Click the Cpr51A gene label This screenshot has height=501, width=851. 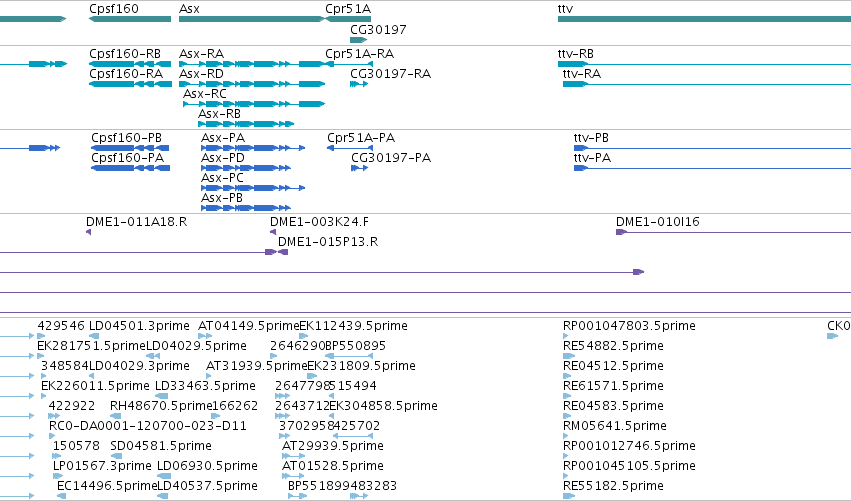[x=348, y=9]
